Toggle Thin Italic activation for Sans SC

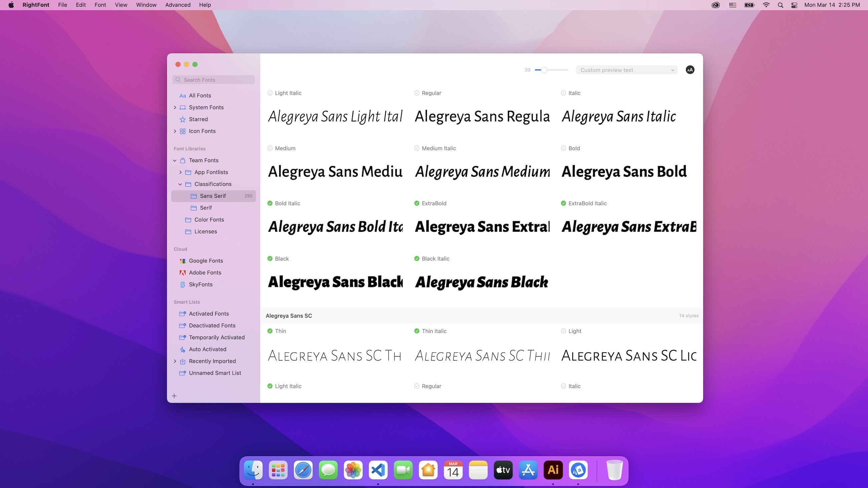click(416, 331)
